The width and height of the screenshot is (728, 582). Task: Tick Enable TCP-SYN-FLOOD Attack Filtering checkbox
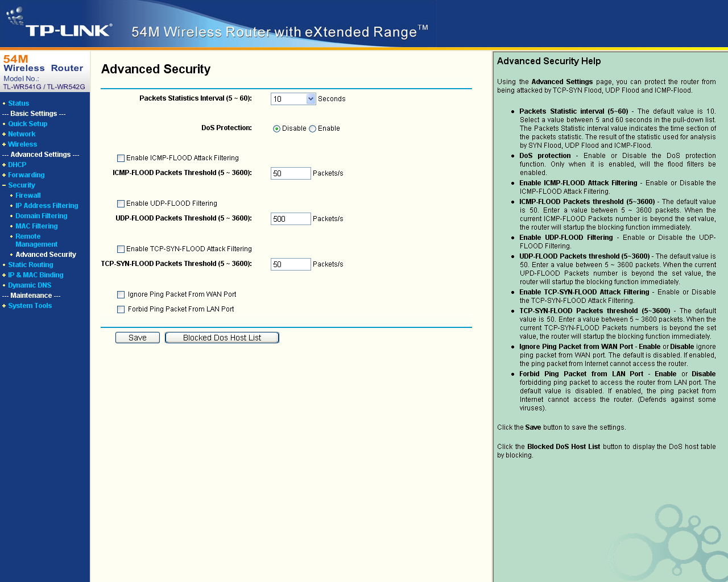121,250
